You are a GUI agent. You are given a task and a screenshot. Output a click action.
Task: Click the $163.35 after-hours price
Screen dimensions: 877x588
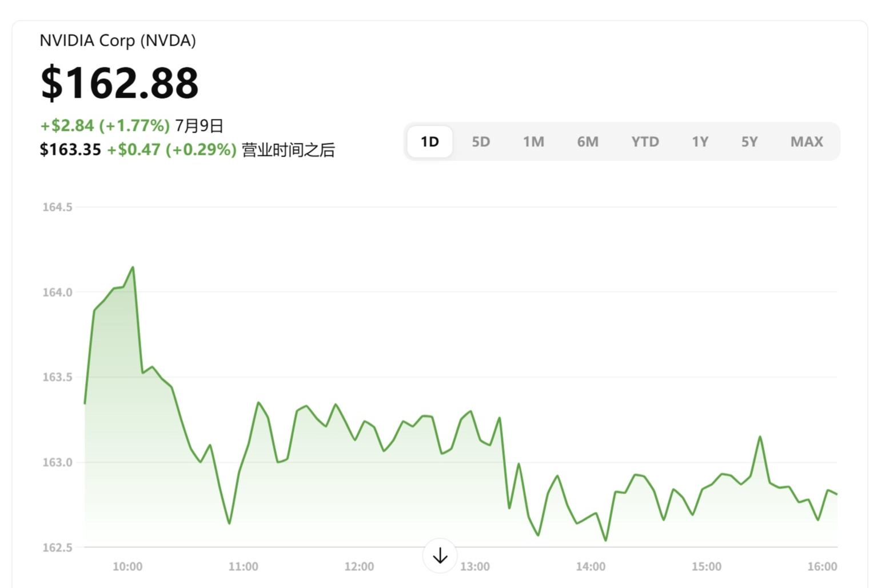(70, 150)
